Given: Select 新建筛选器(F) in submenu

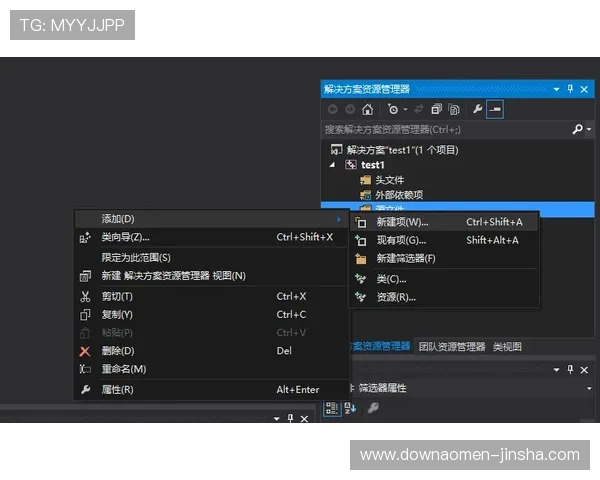Looking at the screenshot, I should (444, 259).
